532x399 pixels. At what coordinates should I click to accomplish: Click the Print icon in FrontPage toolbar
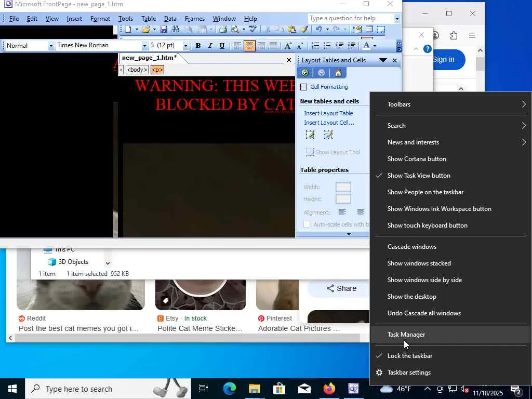(223, 30)
